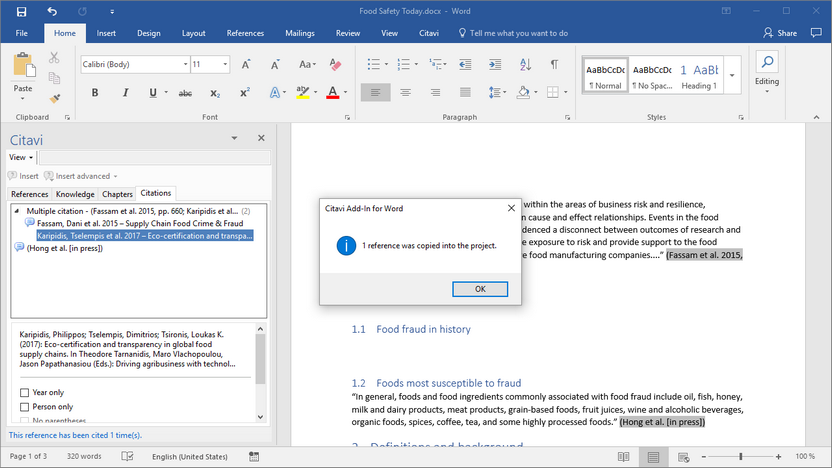Justify the paragraph text
832x468 pixels.
[x=465, y=93]
